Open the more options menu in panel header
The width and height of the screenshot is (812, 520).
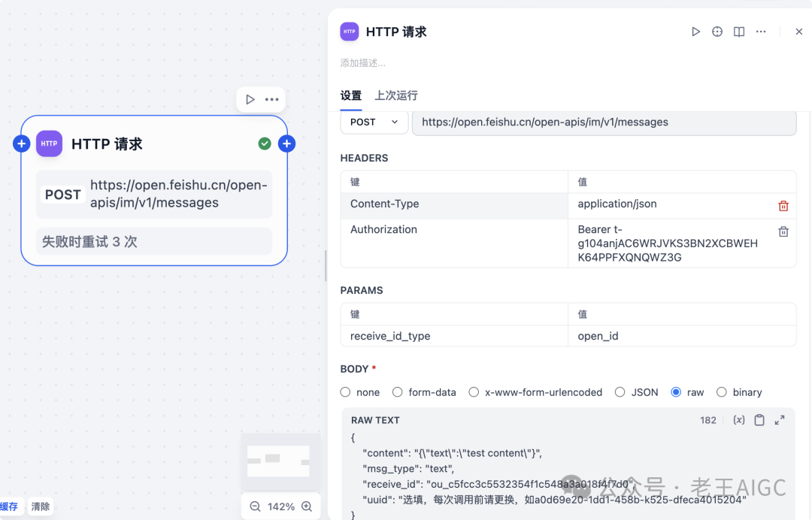pos(761,32)
